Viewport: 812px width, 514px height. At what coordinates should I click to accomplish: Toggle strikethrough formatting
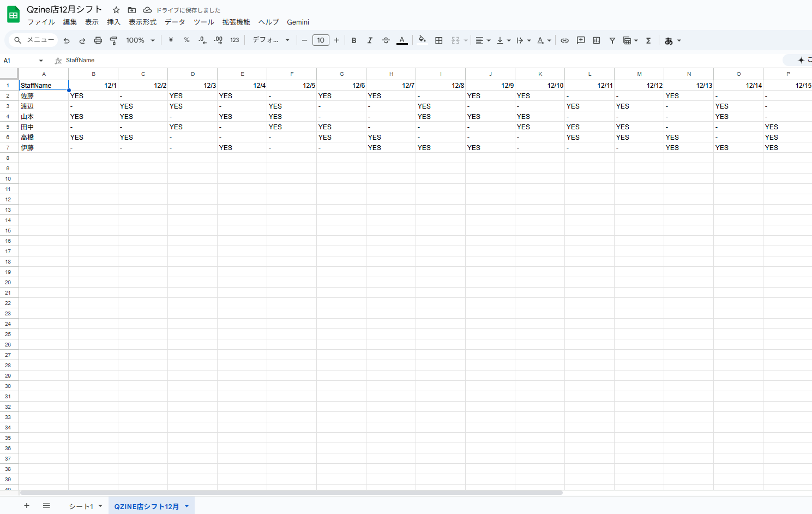(x=386, y=40)
